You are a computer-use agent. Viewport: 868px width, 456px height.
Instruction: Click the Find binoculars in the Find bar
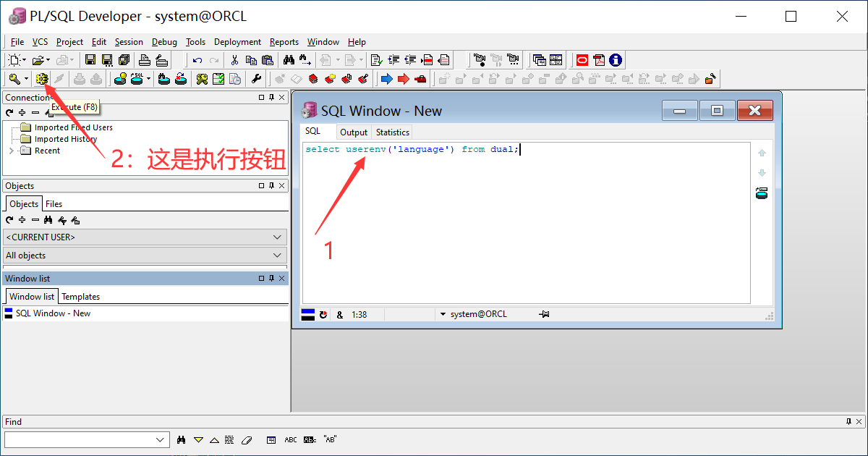[182, 439]
